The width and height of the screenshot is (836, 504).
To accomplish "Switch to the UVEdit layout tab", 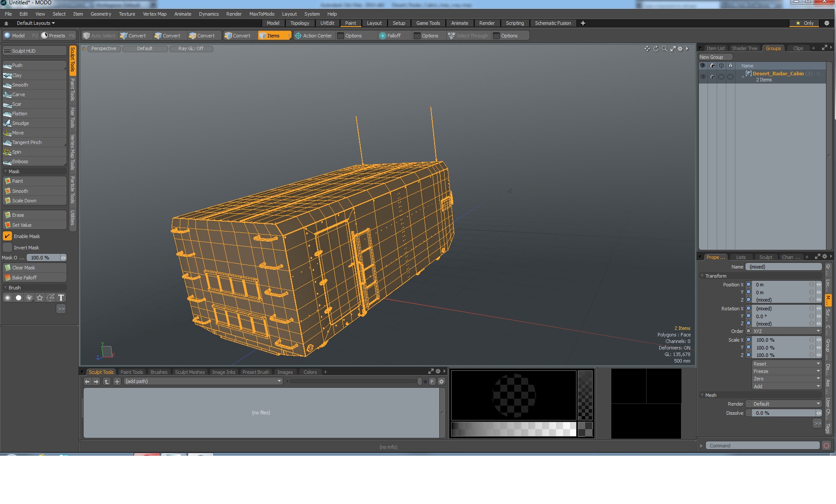I will [x=327, y=23].
